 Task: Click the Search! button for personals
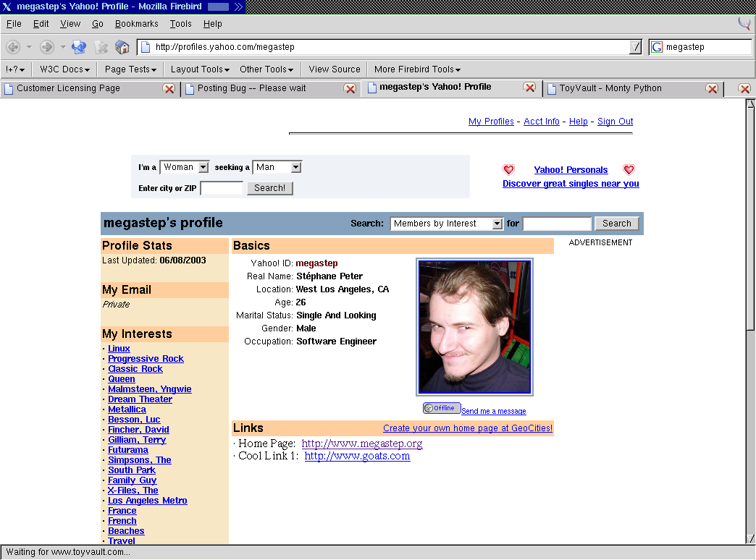point(270,188)
